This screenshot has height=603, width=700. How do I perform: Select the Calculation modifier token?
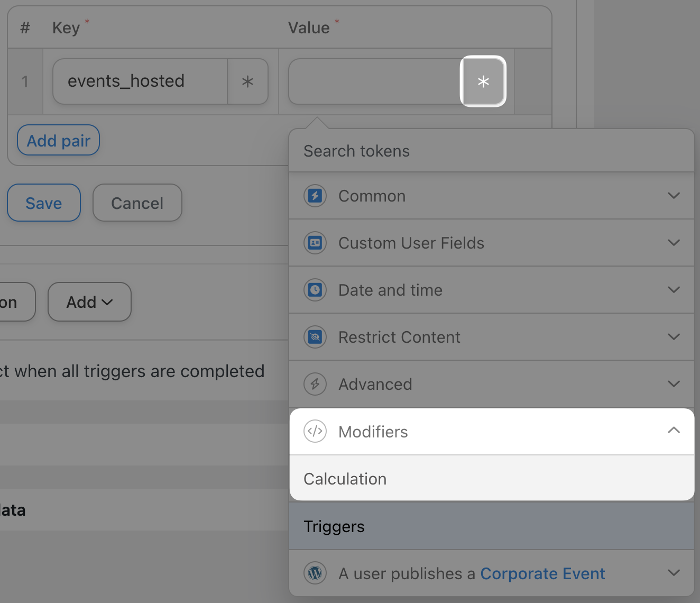pos(345,479)
